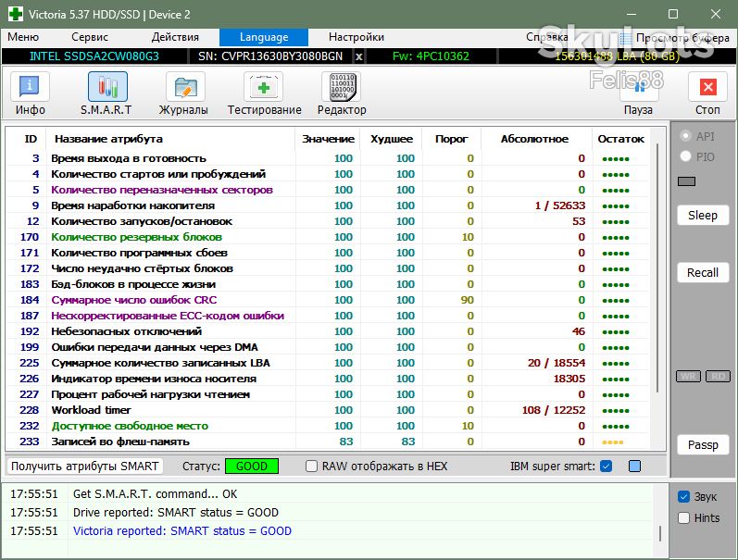Enable the Hints checkbox
The height and width of the screenshot is (560, 738).
684,517
